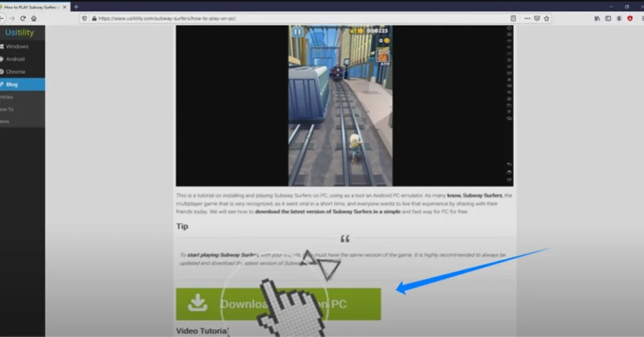The image size is (644, 337).
Task: Open the Chrome category in sidebar
Action: coord(23,72)
